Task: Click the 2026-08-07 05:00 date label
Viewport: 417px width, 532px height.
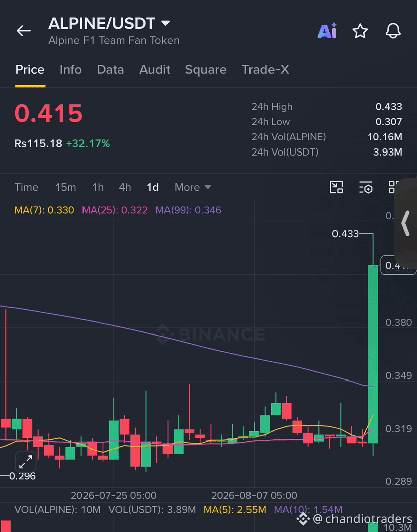Action: tap(254, 495)
